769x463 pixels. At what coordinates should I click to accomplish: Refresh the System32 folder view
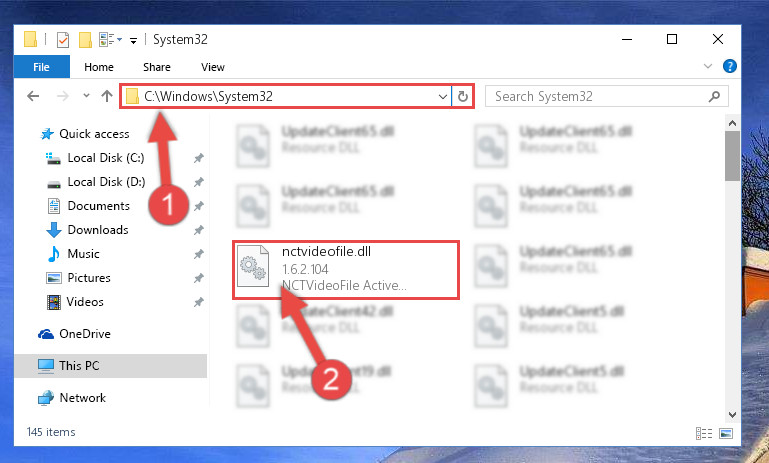pos(462,97)
